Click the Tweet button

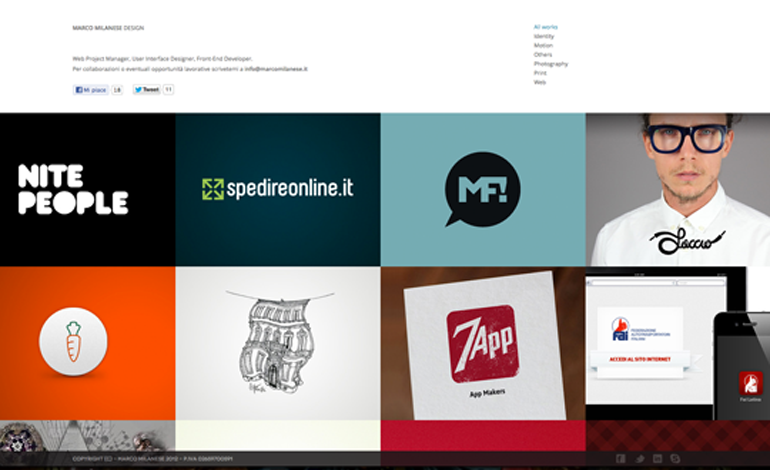point(146,89)
